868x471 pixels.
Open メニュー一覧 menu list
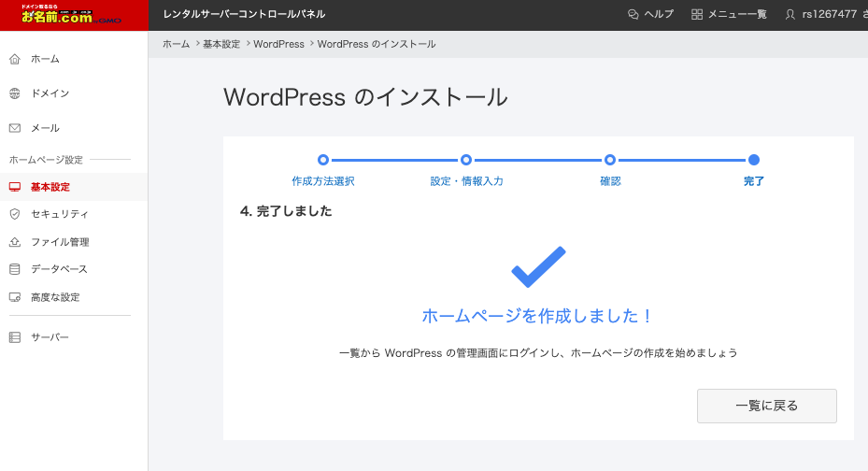[729, 14]
